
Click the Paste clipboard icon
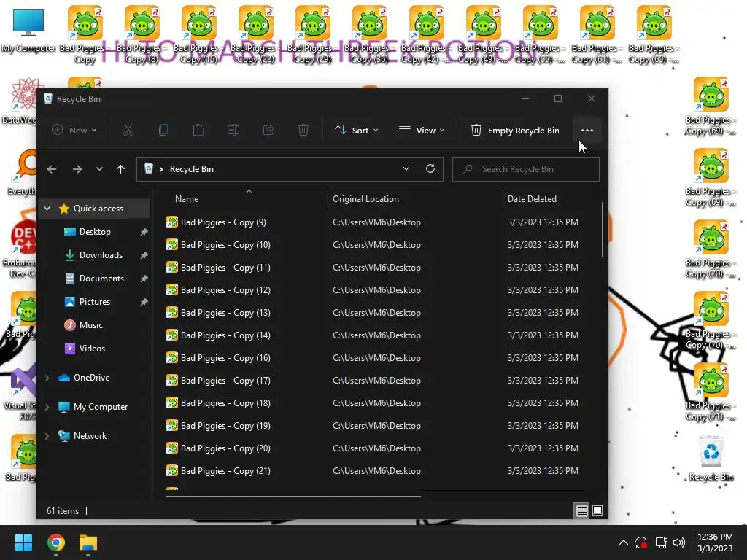(x=198, y=130)
